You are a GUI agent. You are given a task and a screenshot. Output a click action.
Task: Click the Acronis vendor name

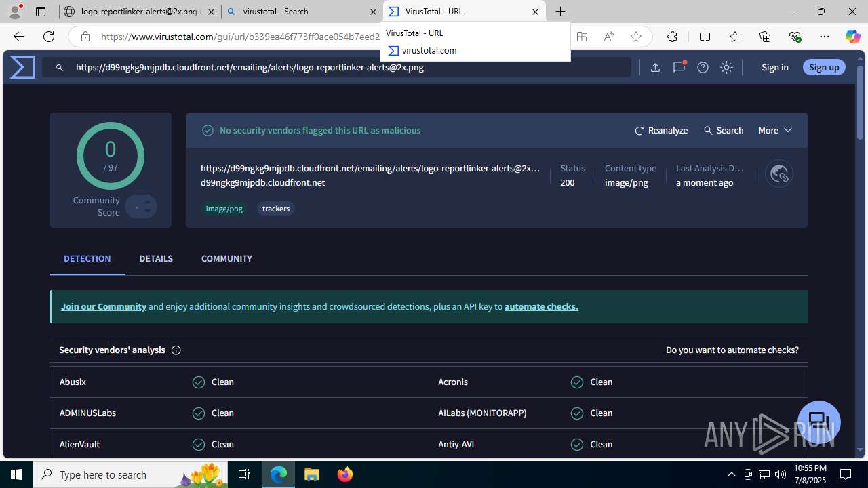pyautogui.click(x=453, y=382)
